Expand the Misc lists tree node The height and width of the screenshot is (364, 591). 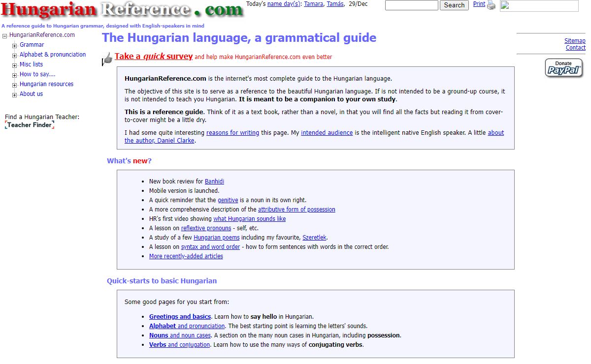tap(15, 65)
